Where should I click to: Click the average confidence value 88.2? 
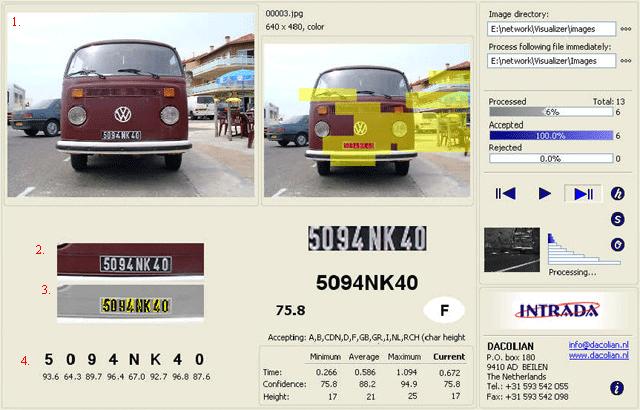pyautogui.click(x=367, y=384)
